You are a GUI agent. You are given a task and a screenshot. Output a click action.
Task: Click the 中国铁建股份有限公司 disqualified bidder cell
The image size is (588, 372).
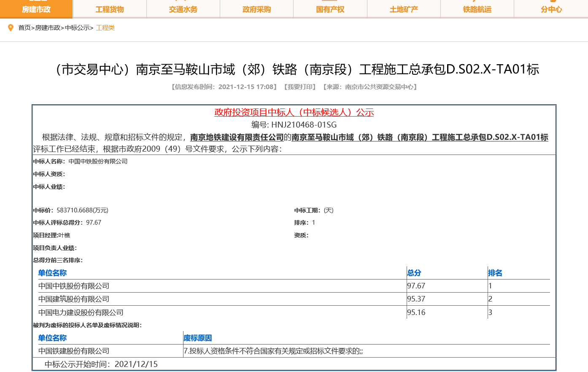coord(74,351)
